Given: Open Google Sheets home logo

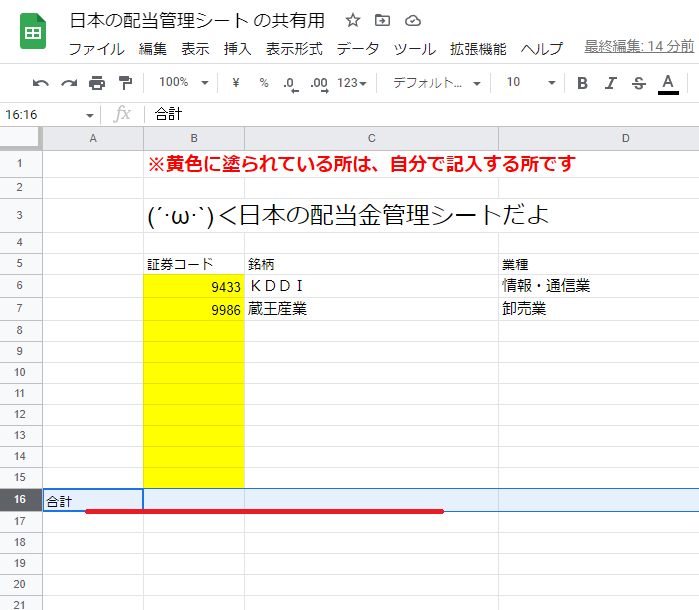Looking at the screenshot, I should [33, 33].
